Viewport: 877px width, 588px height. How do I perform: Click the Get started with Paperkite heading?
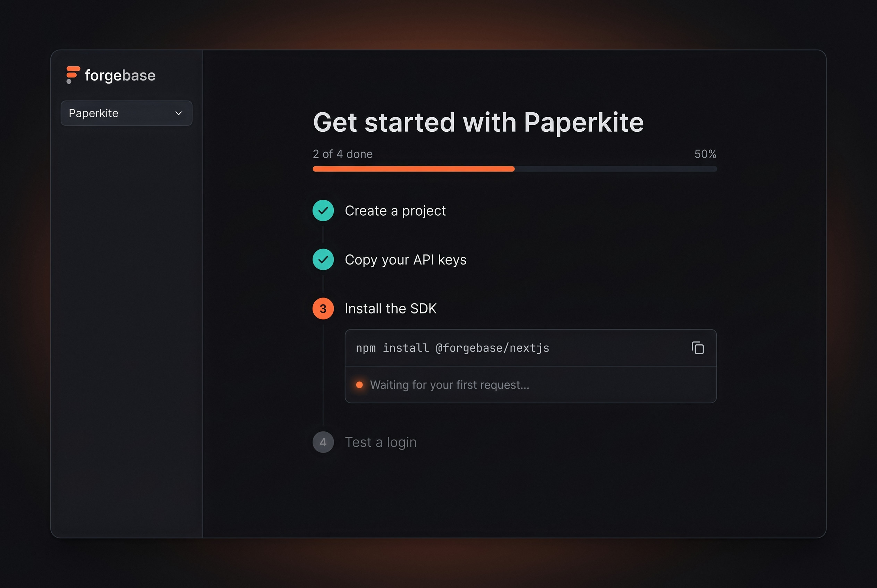pos(478,123)
